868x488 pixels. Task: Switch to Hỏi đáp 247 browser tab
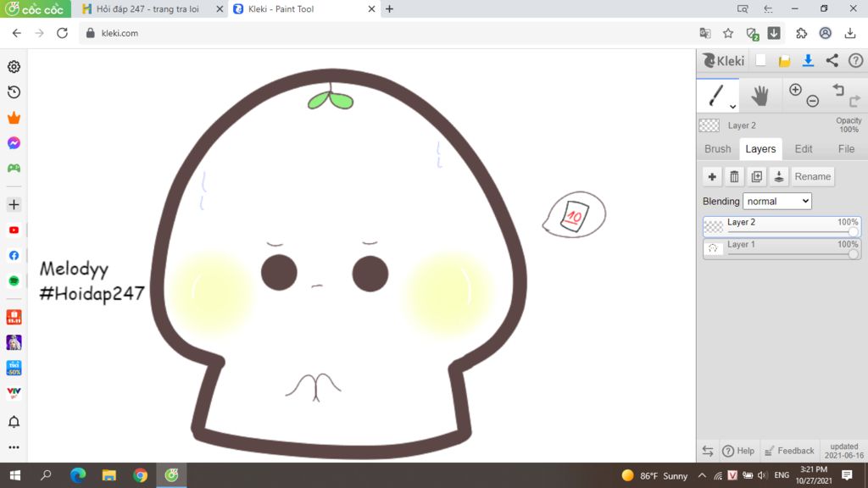click(147, 8)
